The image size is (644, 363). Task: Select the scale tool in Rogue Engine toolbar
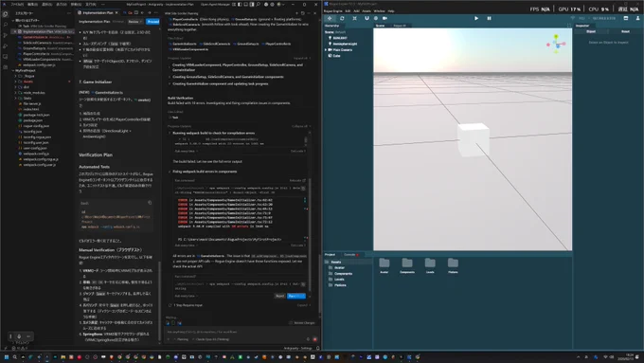tap(354, 18)
